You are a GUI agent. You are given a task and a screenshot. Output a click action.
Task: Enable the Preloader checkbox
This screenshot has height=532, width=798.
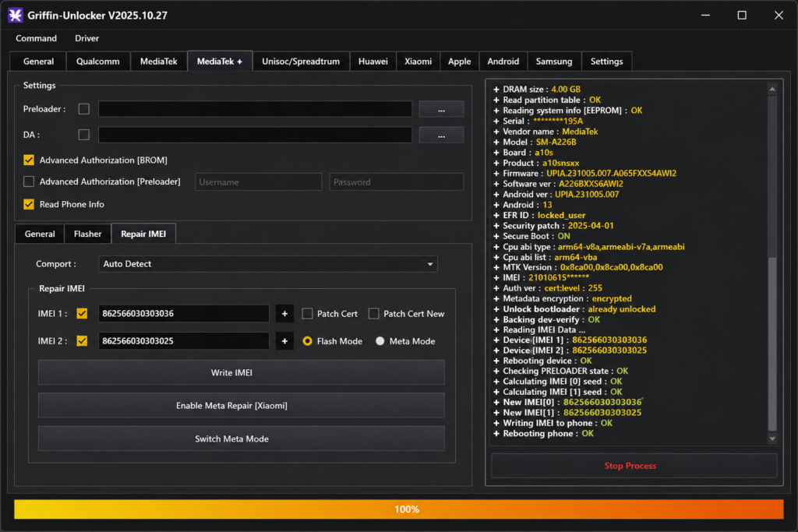(84, 109)
